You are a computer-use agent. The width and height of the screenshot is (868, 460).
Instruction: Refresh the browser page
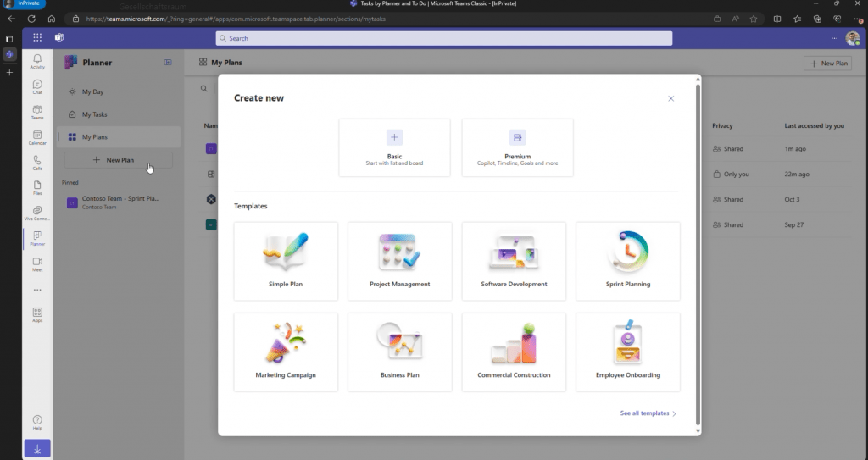pyautogui.click(x=31, y=19)
